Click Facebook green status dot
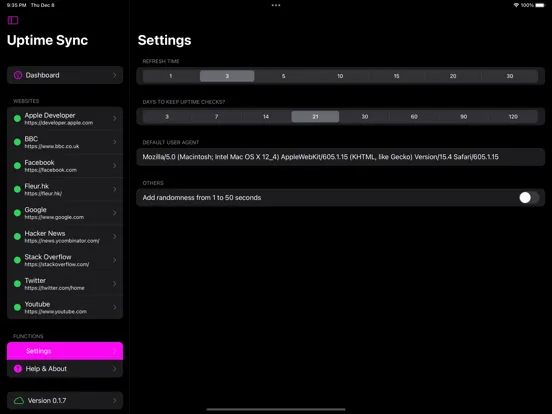Screen dimensions: 552x414 click(x=17, y=166)
